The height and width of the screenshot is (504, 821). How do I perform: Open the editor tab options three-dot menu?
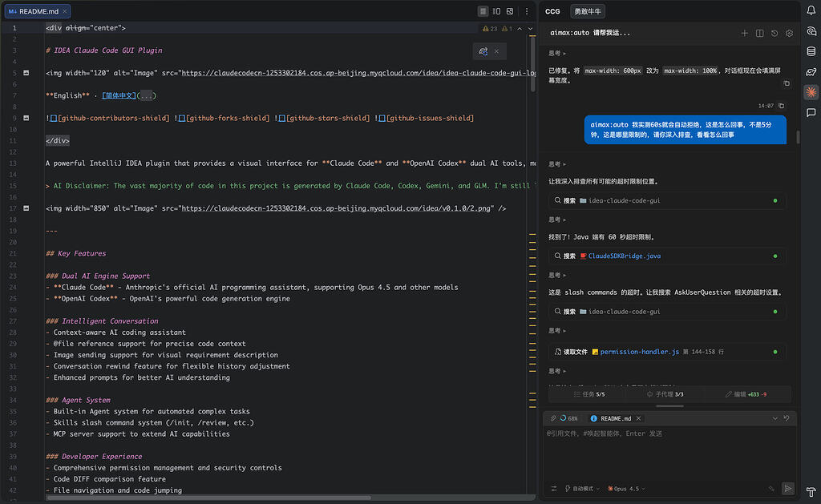tap(527, 11)
